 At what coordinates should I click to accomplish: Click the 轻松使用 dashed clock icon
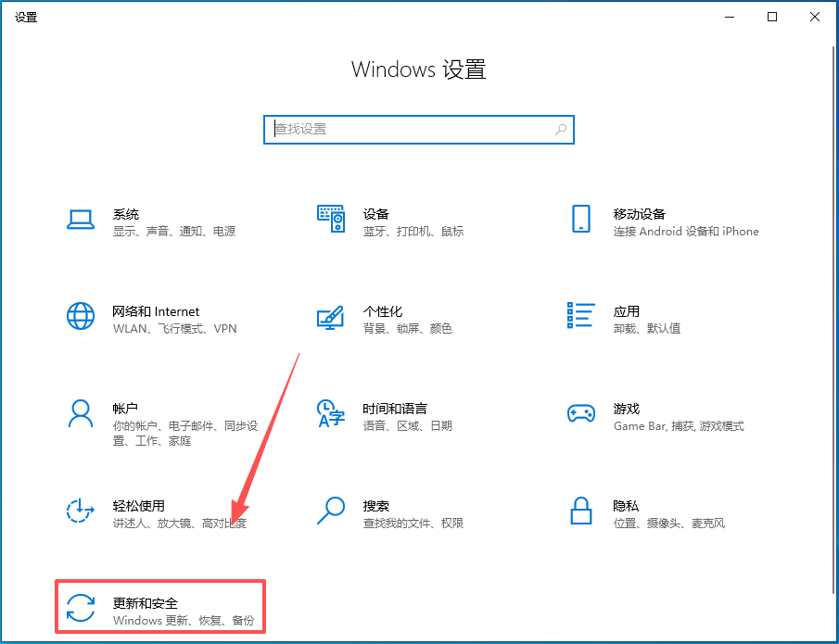click(81, 511)
